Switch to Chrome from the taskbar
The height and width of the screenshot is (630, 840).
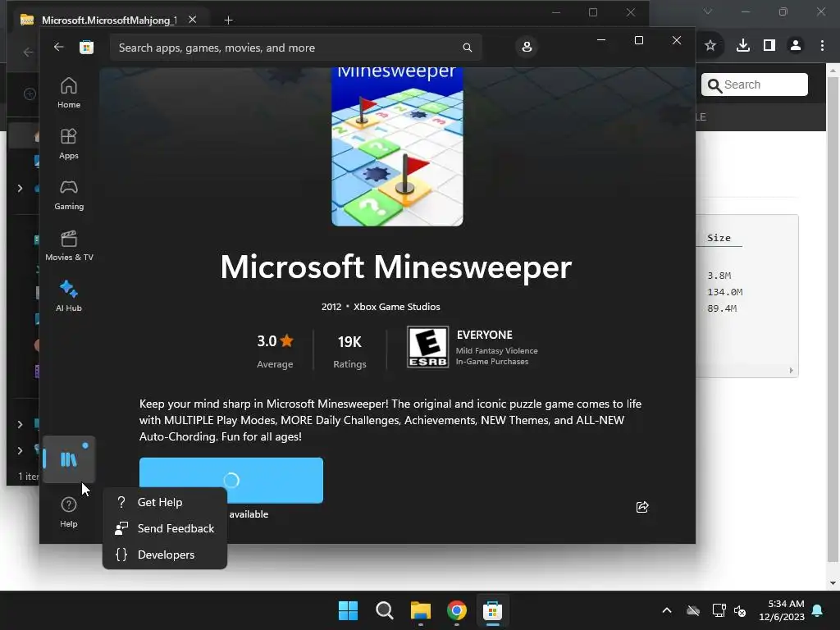[x=456, y=610]
